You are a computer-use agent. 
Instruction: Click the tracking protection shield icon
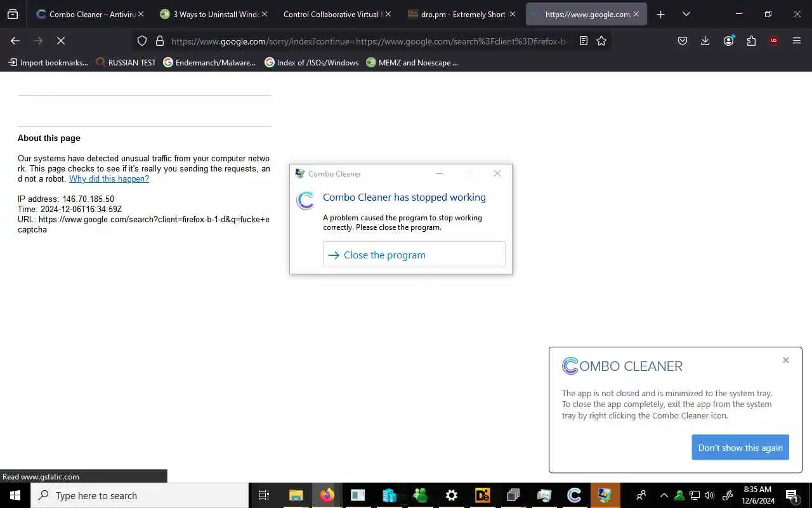pos(142,41)
